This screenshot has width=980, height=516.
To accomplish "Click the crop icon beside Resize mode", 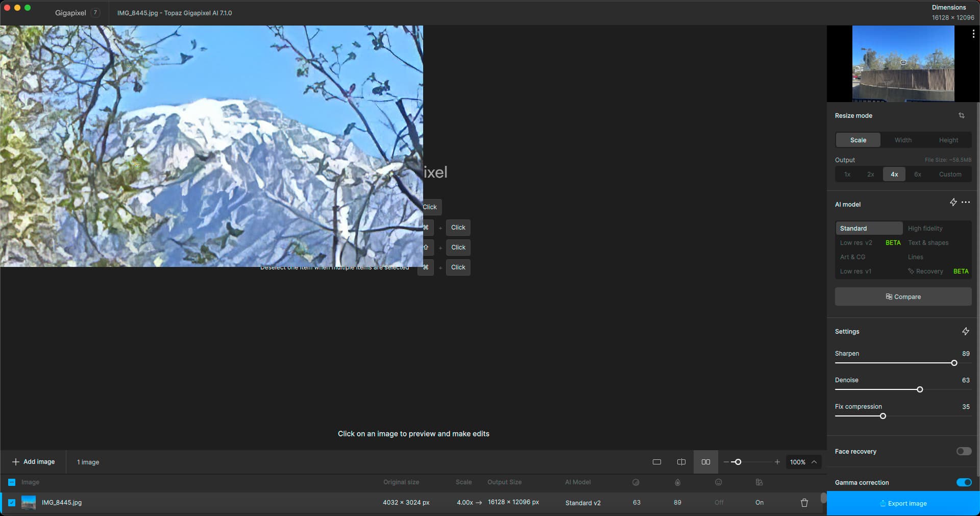I will [x=961, y=115].
